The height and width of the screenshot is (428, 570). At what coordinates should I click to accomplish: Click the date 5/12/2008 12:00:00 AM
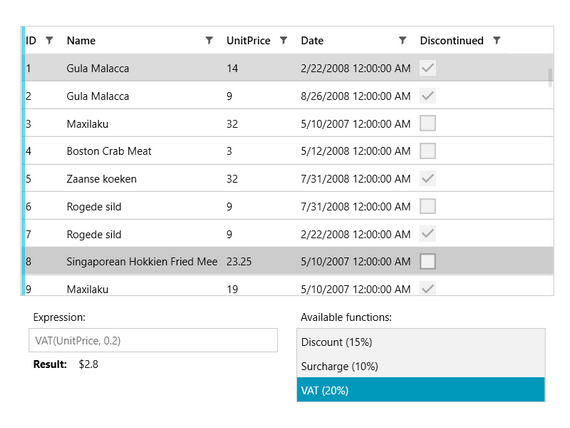[x=356, y=151]
